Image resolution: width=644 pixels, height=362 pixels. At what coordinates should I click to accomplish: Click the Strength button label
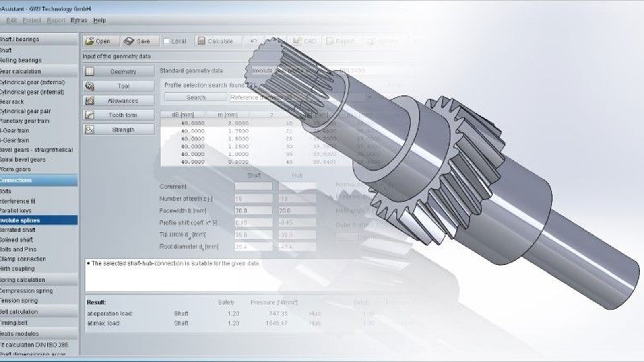(123, 130)
